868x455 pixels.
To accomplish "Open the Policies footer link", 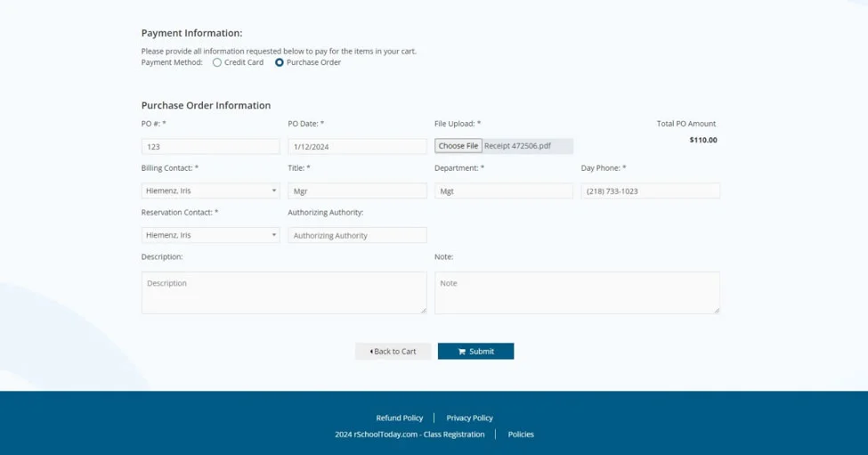I will pos(521,435).
